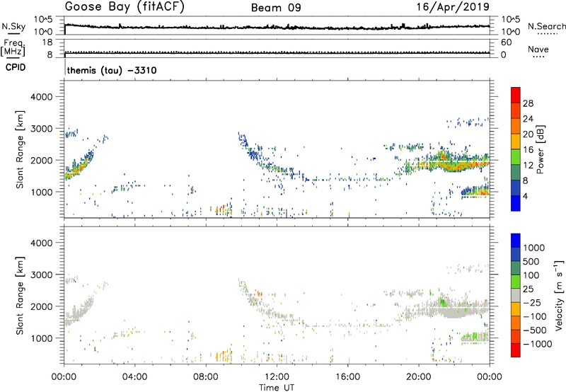Click the '04:00' time axis tick label
The width and height of the screenshot is (566, 392).
tap(134, 377)
